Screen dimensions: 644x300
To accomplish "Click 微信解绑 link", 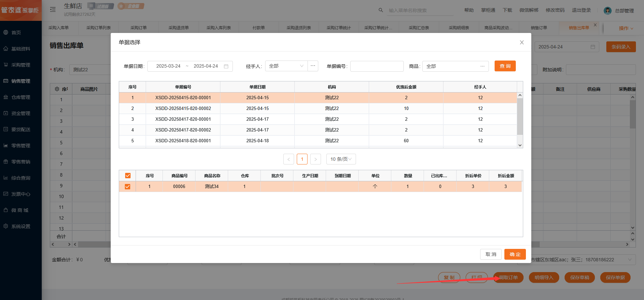I will (x=529, y=10).
